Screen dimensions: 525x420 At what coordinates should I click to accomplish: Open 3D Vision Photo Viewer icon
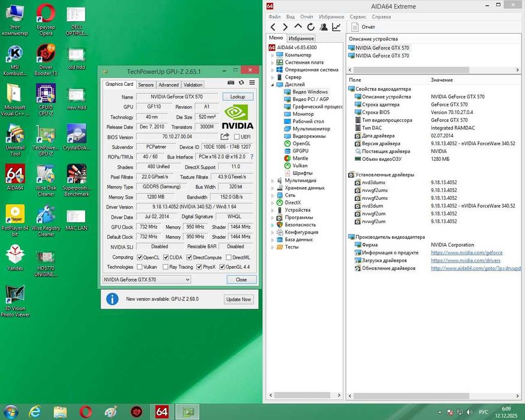click(x=15, y=301)
